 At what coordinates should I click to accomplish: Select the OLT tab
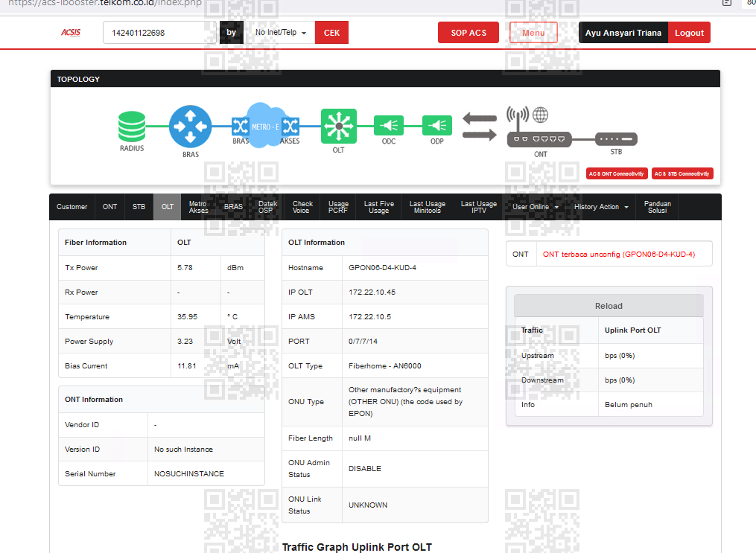pos(168,207)
